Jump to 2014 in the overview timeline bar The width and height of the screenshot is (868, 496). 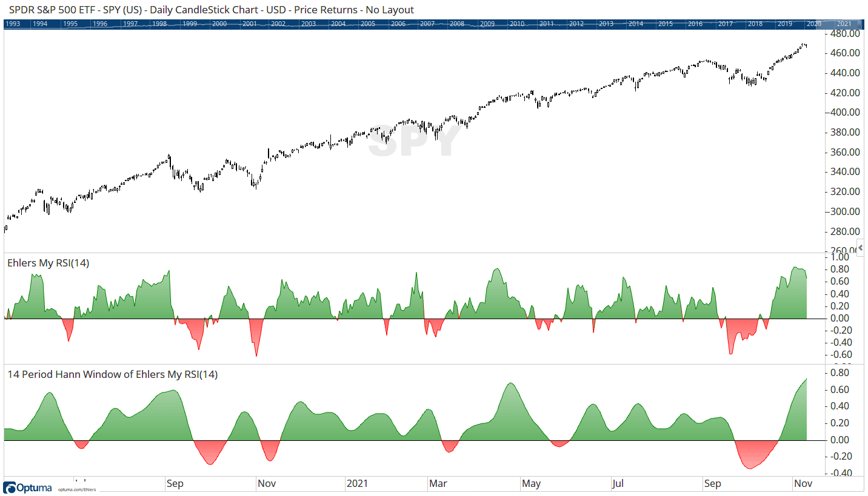(635, 24)
